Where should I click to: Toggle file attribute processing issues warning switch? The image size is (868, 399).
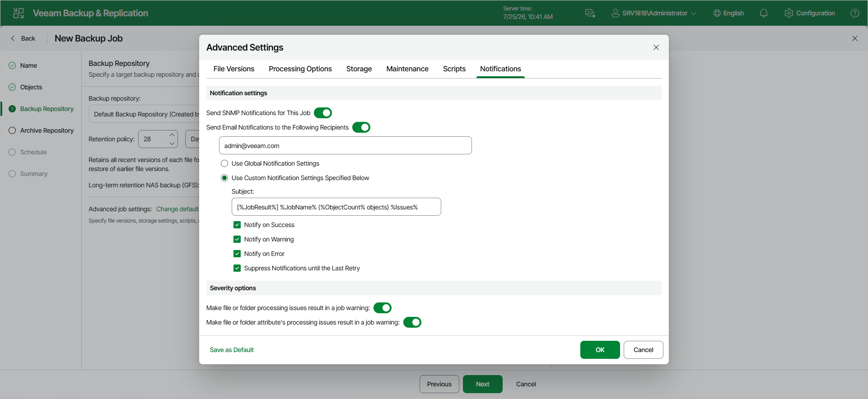point(412,322)
